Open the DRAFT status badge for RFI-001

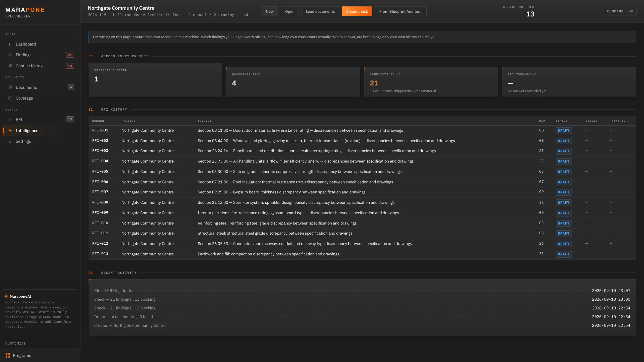pos(563,130)
